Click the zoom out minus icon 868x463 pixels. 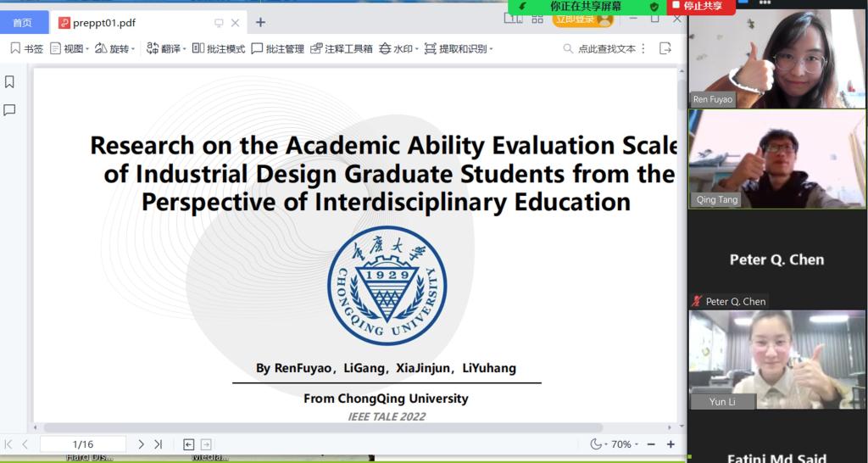tap(651, 444)
